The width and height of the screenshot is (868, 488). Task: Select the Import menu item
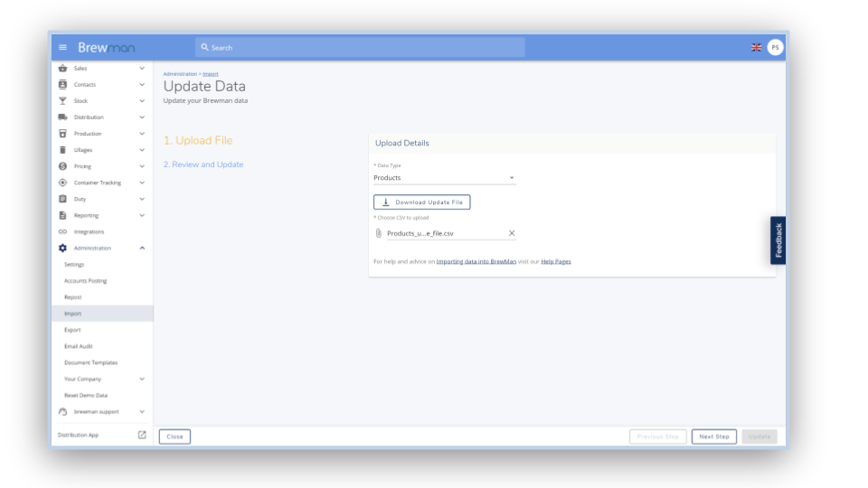[102, 314]
